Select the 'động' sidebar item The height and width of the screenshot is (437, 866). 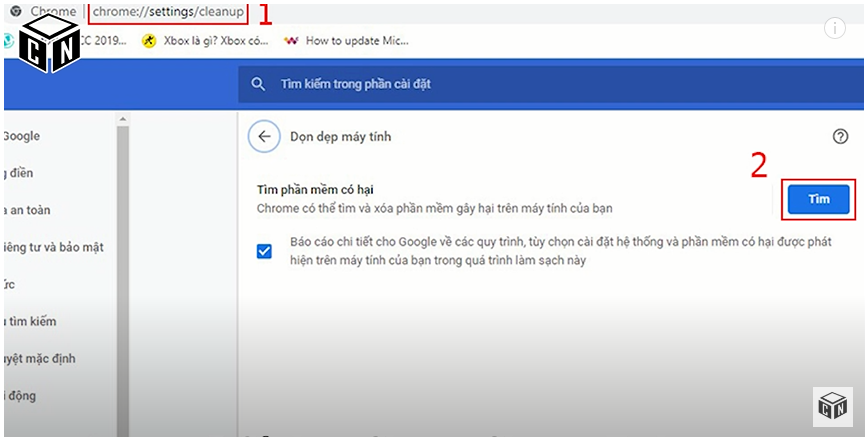(20, 395)
